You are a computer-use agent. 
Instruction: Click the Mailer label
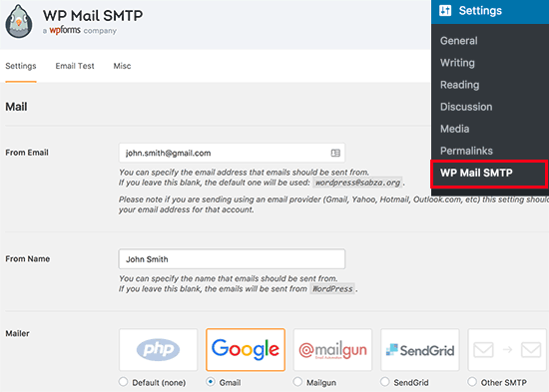[17, 333]
